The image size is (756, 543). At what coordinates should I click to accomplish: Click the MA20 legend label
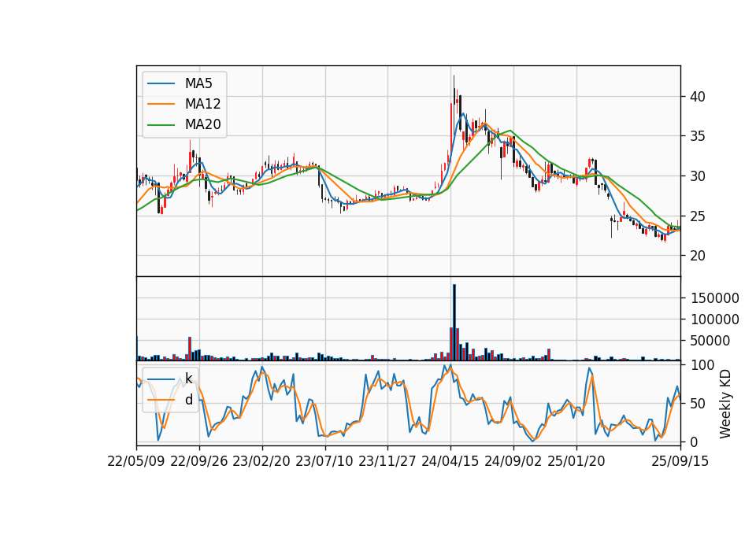(x=202, y=124)
